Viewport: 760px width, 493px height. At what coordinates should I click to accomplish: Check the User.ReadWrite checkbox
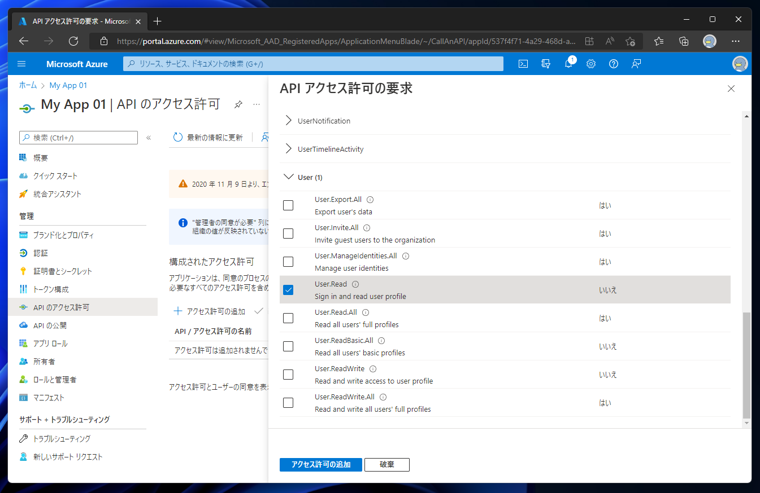point(288,374)
